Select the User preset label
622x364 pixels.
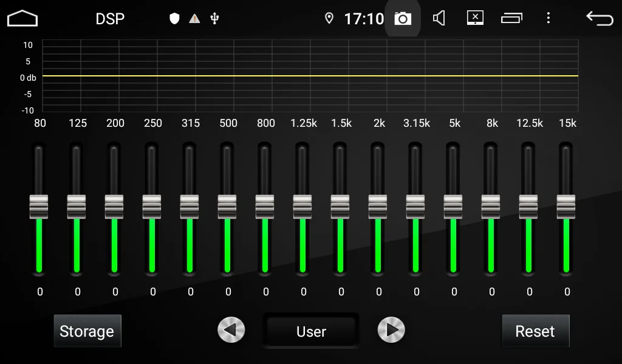point(311,331)
